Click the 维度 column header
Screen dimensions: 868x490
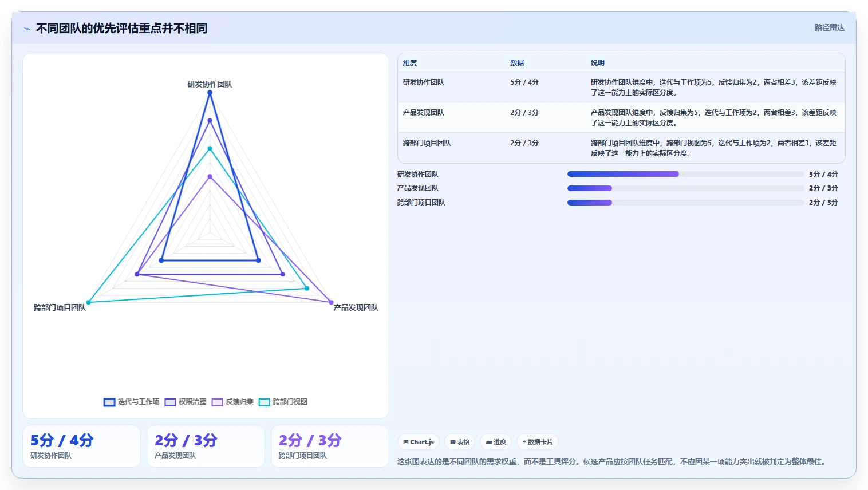(410, 63)
